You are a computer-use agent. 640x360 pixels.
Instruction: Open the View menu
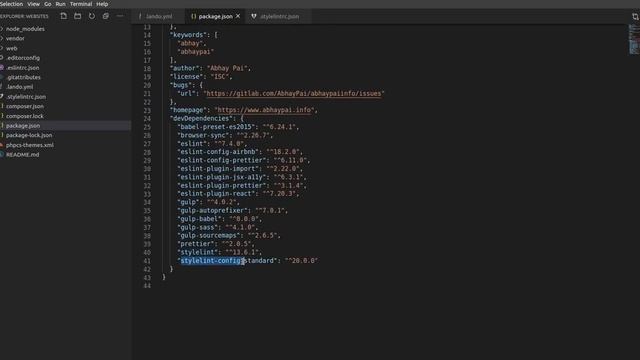33,4
